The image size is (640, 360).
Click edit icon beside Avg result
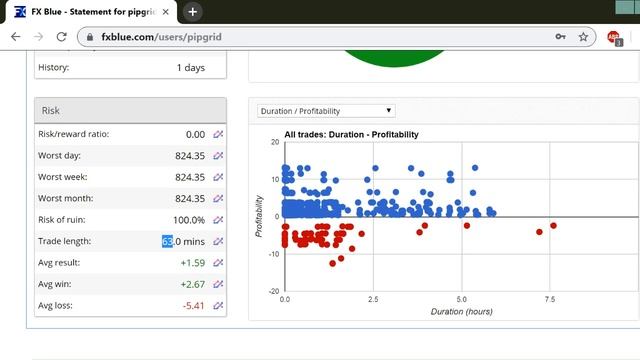(218, 262)
